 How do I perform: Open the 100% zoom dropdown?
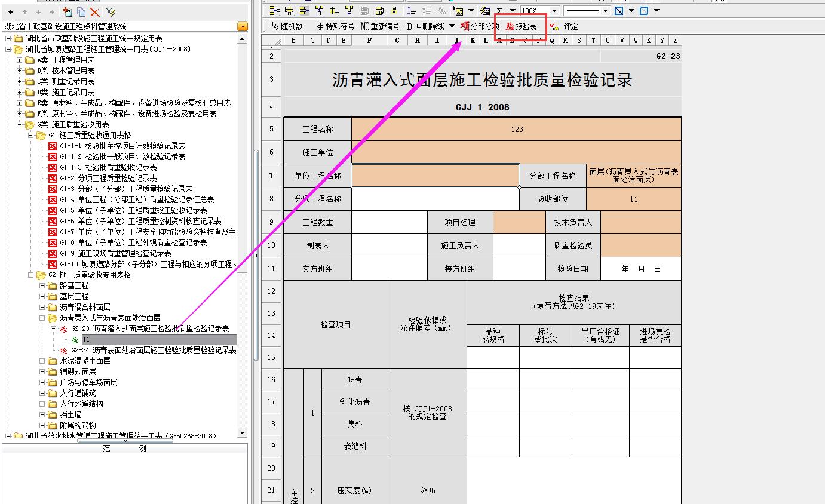554,10
